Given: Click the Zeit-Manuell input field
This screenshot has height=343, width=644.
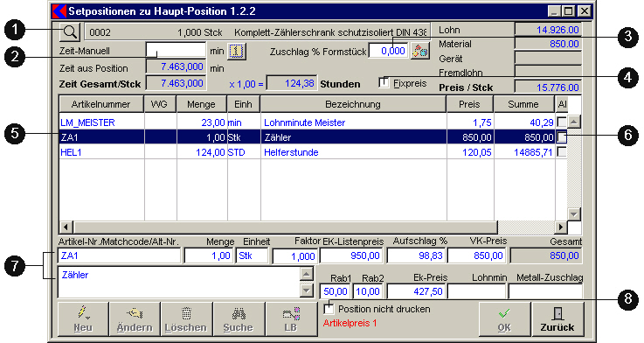Looking at the screenshot, I should 177,51.
